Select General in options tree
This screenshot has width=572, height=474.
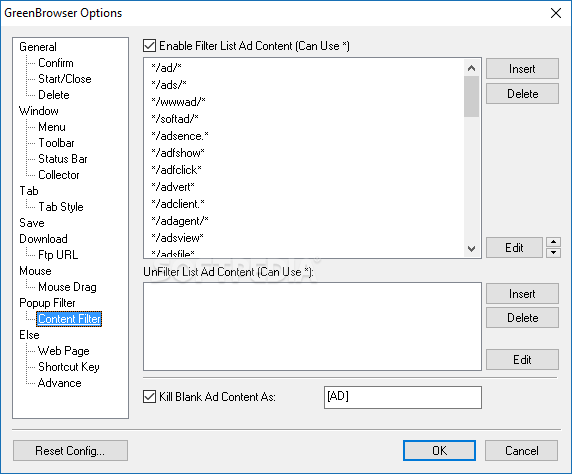[x=38, y=47]
